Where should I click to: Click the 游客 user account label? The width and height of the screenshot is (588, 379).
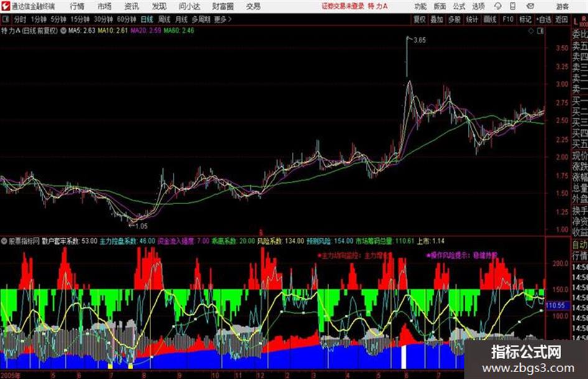pyautogui.click(x=562, y=6)
